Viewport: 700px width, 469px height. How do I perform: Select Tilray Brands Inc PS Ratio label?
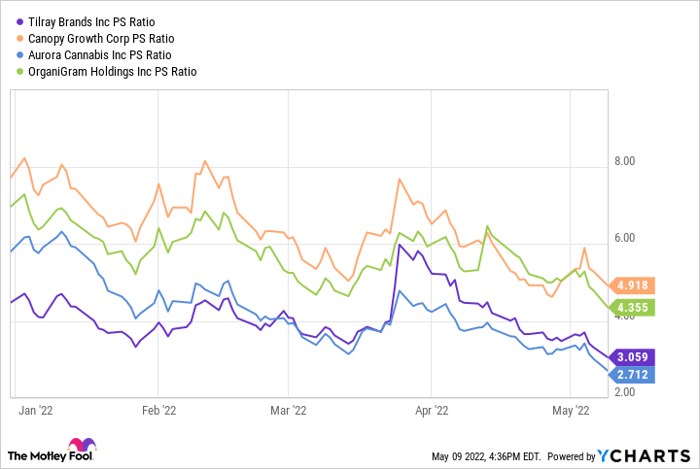pos(96,21)
